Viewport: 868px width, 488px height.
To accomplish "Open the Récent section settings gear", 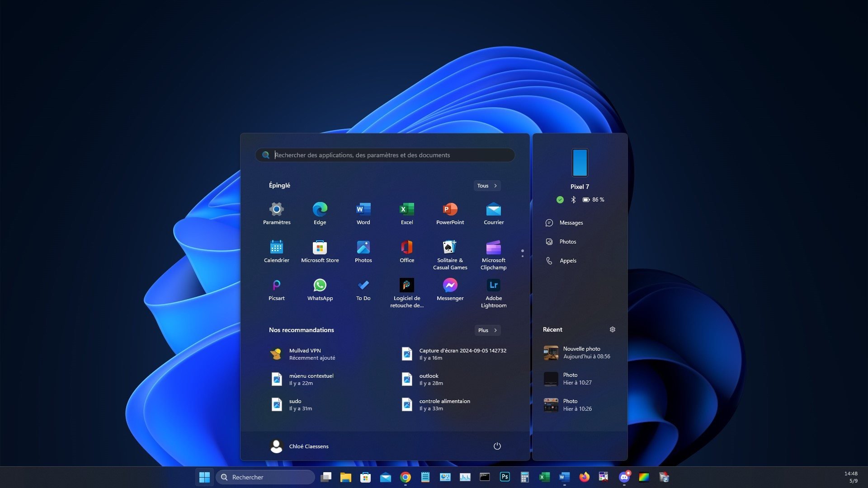I will (x=612, y=329).
